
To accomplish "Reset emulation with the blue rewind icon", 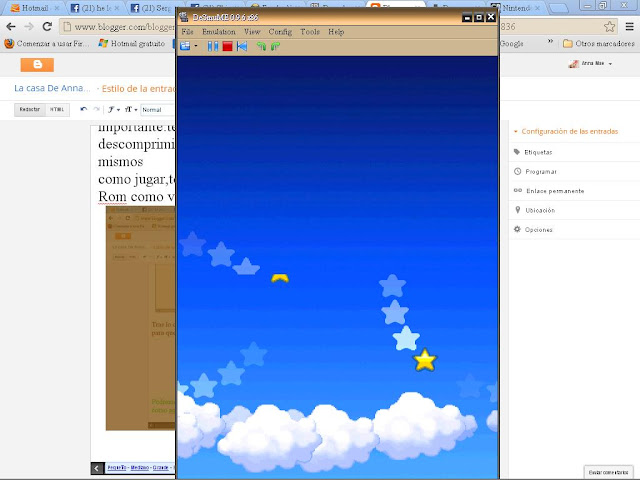I will [242, 46].
